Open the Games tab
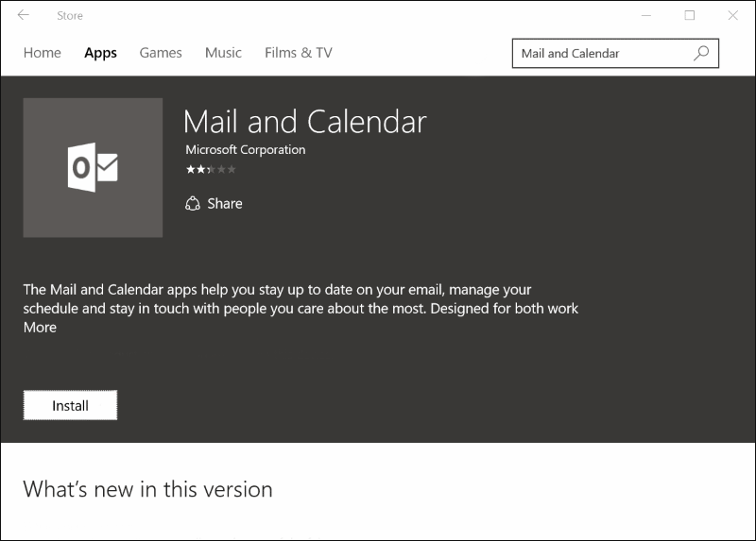Viewport: 756px width, 541px height. coord(161,53)
